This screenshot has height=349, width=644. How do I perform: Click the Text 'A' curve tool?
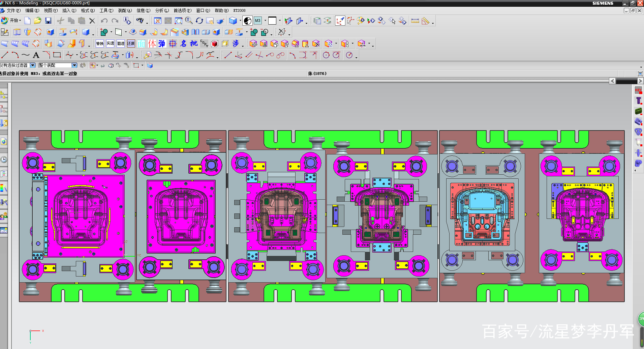tap(36, 55)
